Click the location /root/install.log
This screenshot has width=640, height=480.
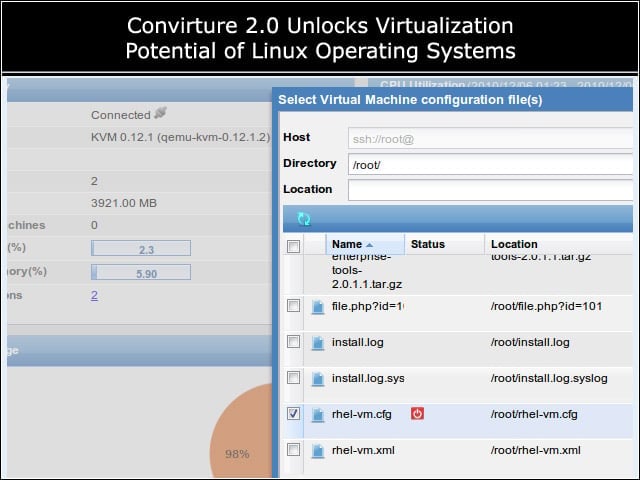(x=530, y=342)
